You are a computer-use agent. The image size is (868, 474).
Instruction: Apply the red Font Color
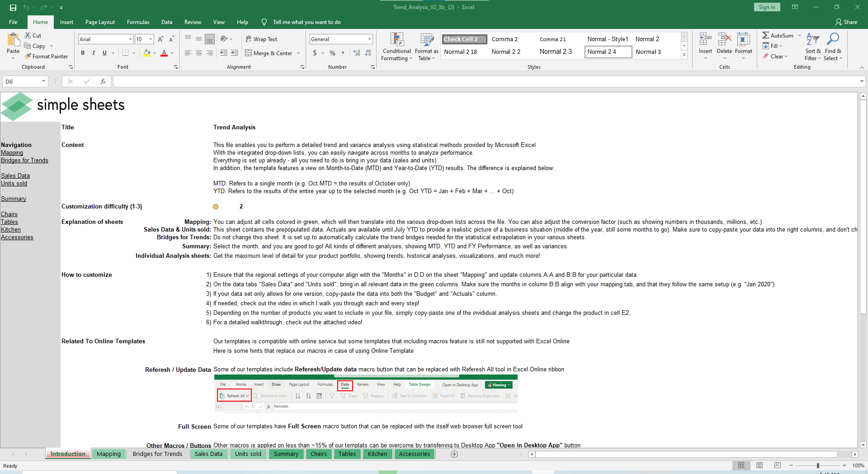click(164, 53)
